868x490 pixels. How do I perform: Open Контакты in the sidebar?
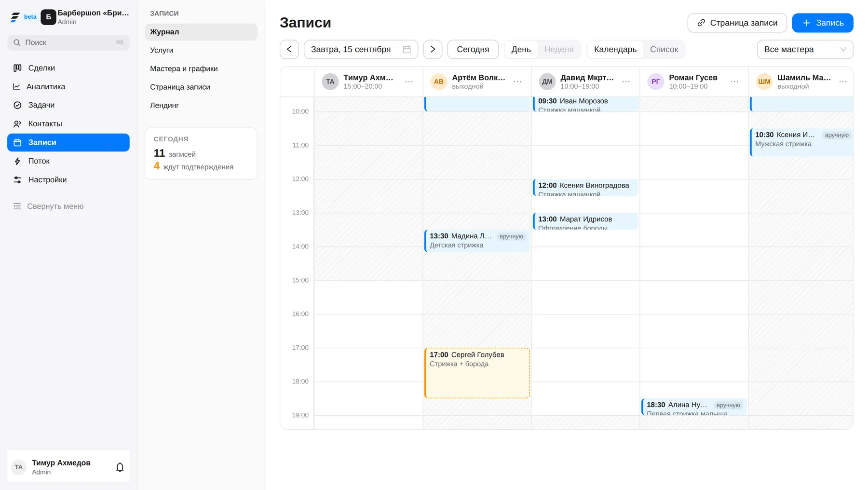click(68, 124)
